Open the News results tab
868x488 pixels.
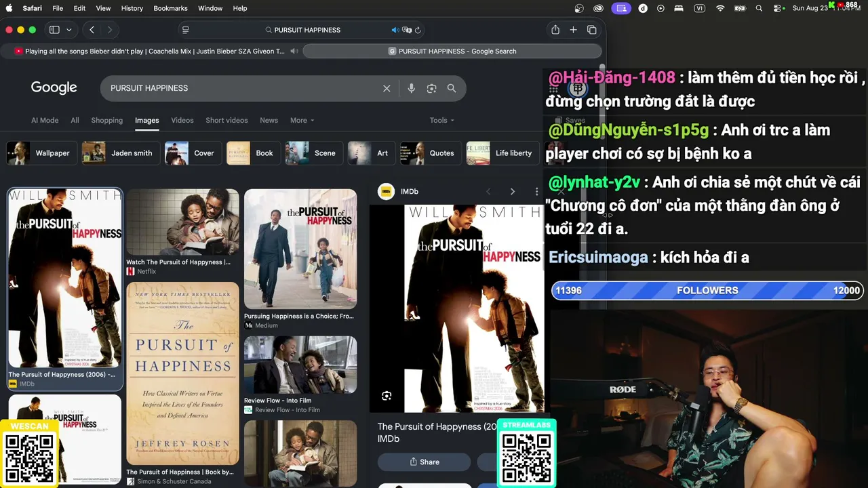(x=269, y=121)
